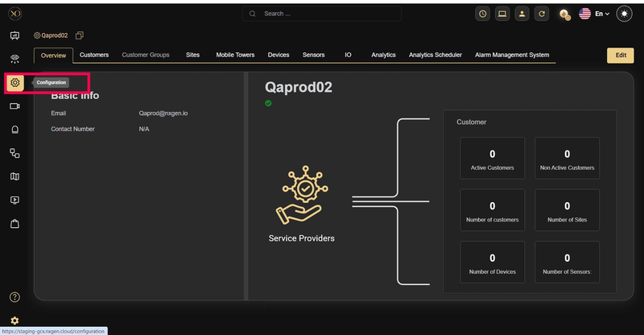This screenshot has width=644, height=335.
Task: Switch to the Alarm Management System tab
Action: pyautogui.click(x=512, y=55)
